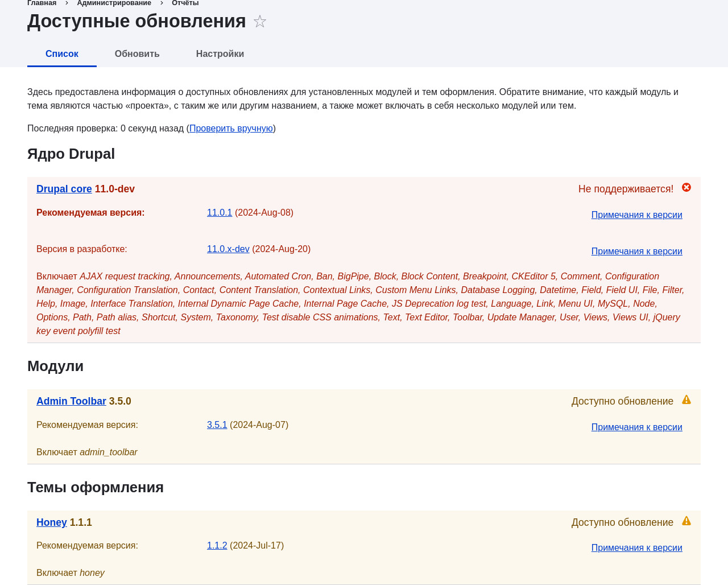Image resolution: width=728 pixels, height=585 pixels.
Task: Click the Включает admin_toolbar text
Action: click(87, 452)
